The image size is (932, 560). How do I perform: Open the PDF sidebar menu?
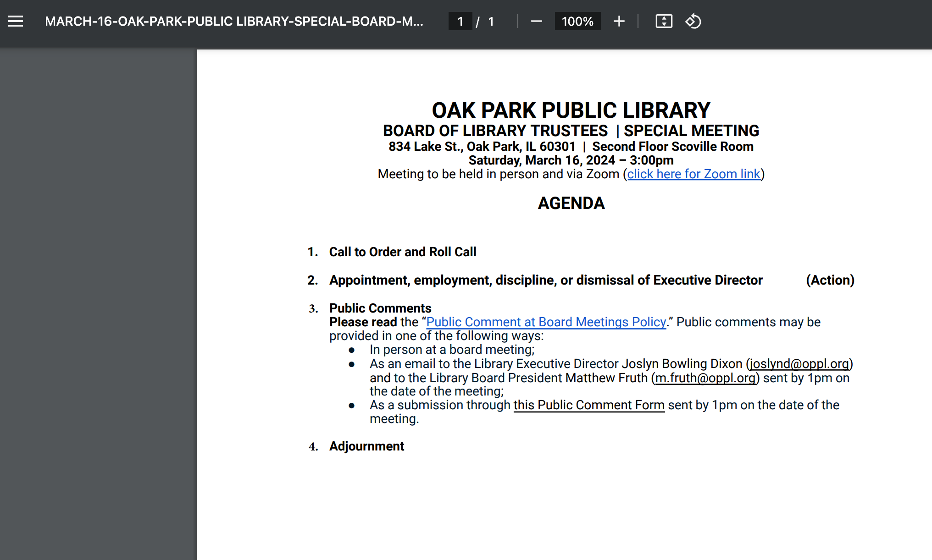point(15,21)
